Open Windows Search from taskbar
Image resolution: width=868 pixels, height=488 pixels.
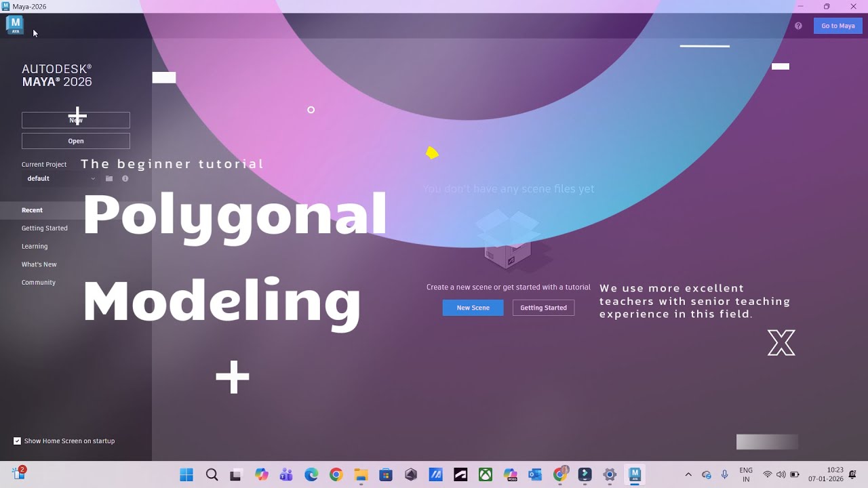tap(212, 475)
